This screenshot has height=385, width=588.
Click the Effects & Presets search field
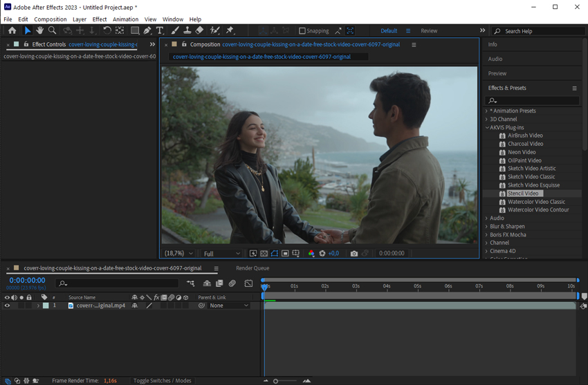point(532,100)
